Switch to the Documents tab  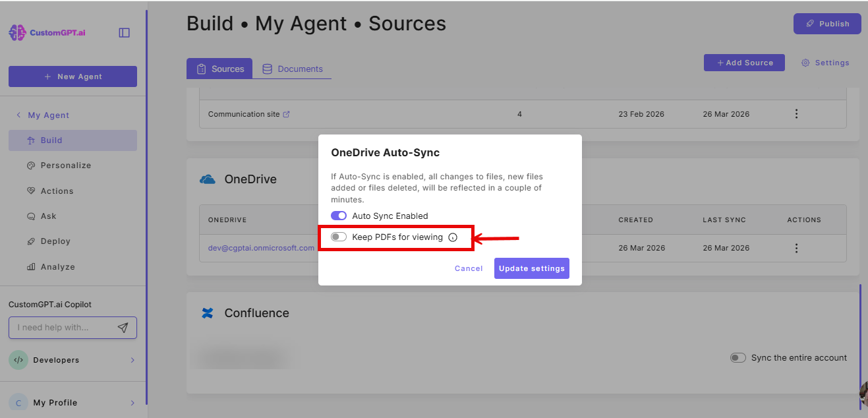[294, 68]
